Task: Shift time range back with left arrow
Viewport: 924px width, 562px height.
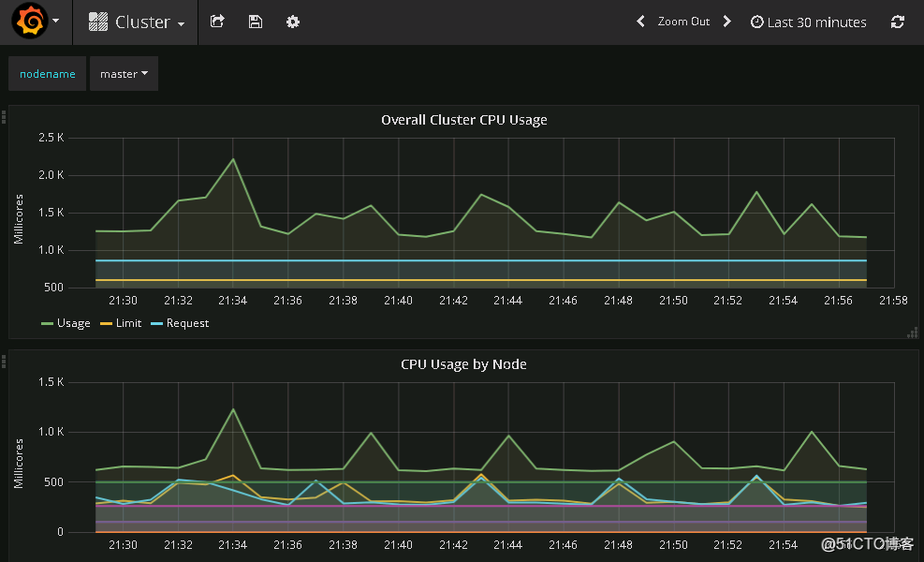Action: tap(640, 21)
